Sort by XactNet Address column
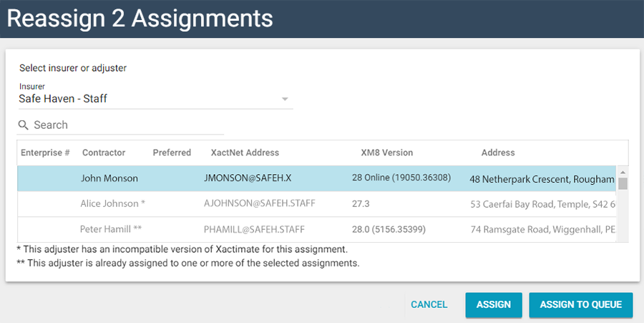The image size is (644, 323). (x=245, y=153)
